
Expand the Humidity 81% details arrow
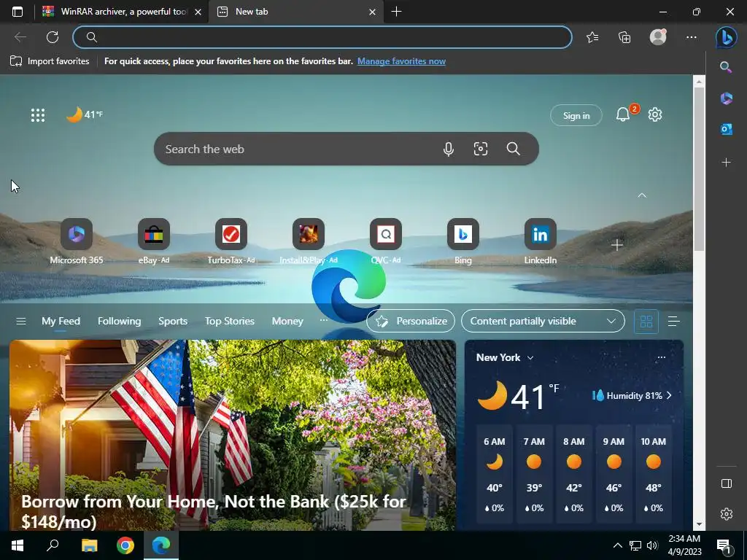tap(669, 396)
